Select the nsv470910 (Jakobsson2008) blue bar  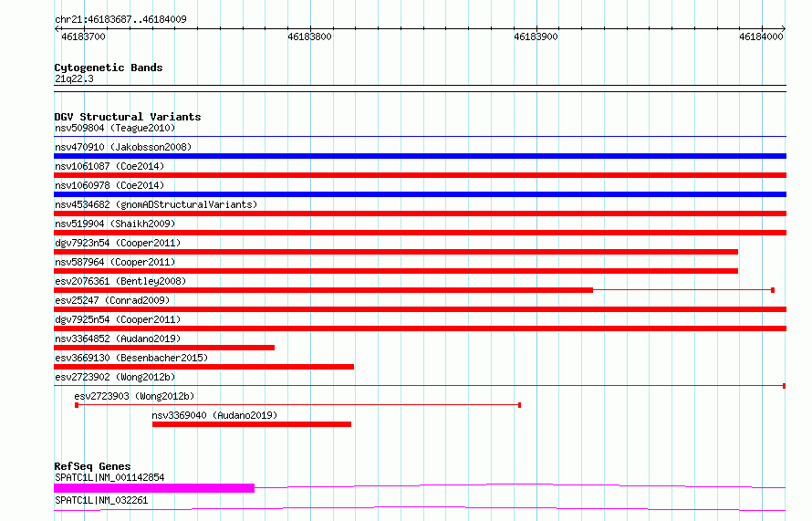(420, 156)
